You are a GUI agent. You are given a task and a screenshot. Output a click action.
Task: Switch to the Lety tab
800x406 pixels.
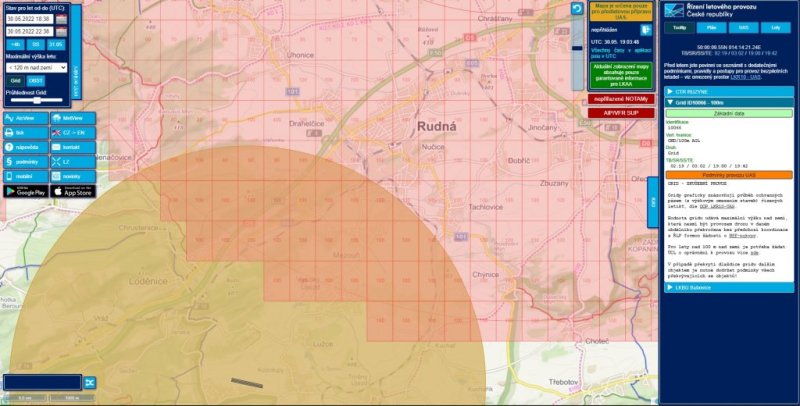776,28
